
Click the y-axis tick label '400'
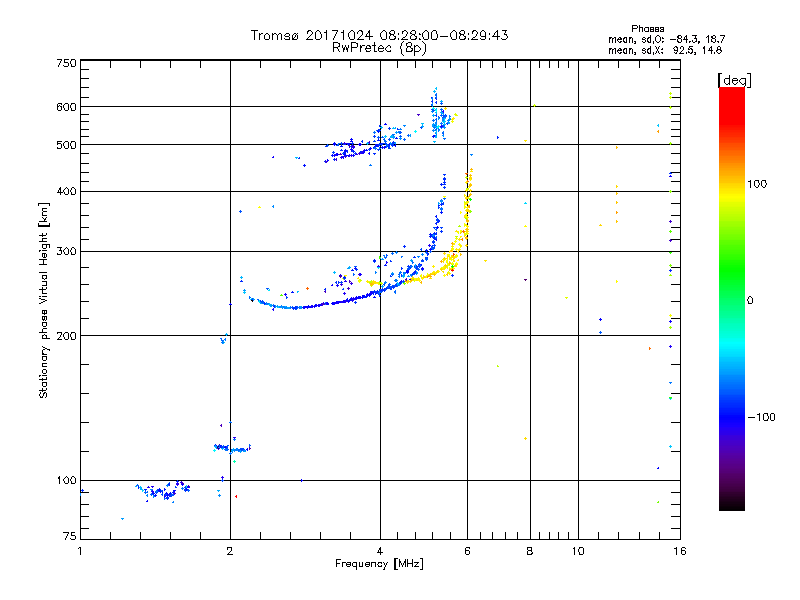[x=66, y=192]
